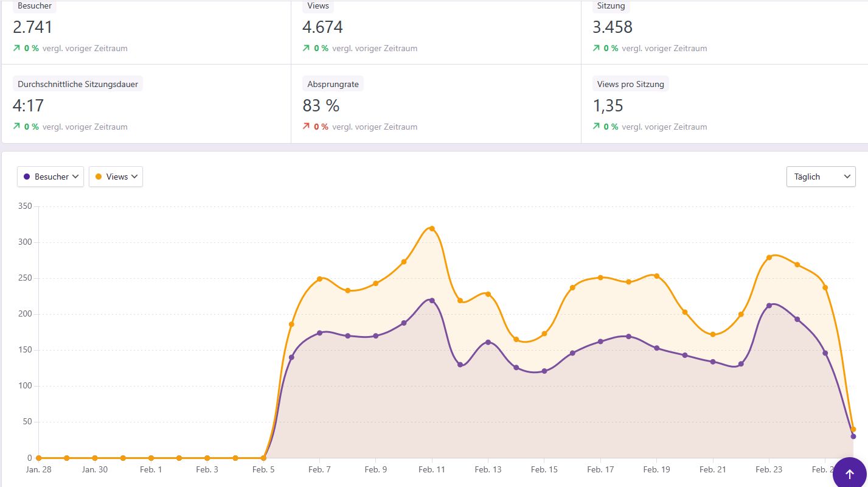Click green trend arrow under Views 4.674
Screen dimensions: 868x487
pos(306,48)
